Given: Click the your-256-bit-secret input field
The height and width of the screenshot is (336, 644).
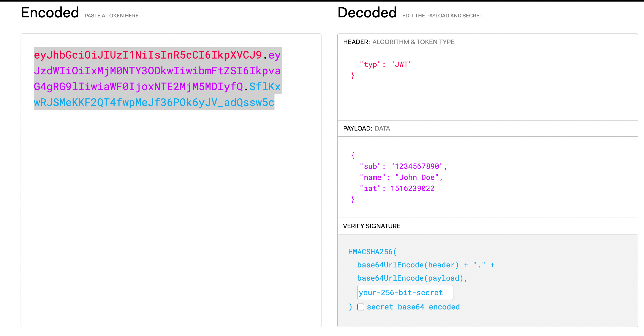Looking at the screenshot, I should click(x=405, y=292).
